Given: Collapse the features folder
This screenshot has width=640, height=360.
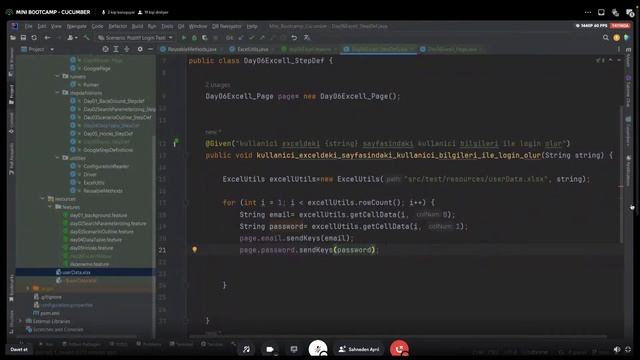Looking at the screenshot, I should [x=50, y=207].
